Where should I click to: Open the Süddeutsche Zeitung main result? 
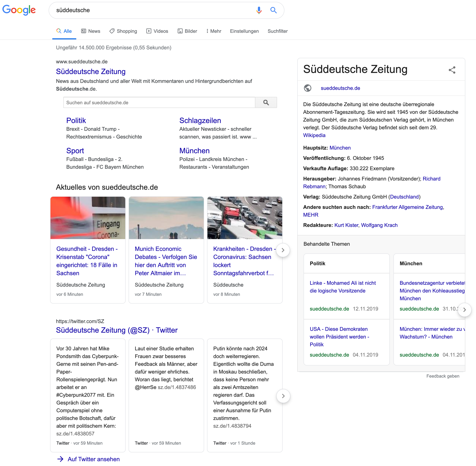coord(91,71)
